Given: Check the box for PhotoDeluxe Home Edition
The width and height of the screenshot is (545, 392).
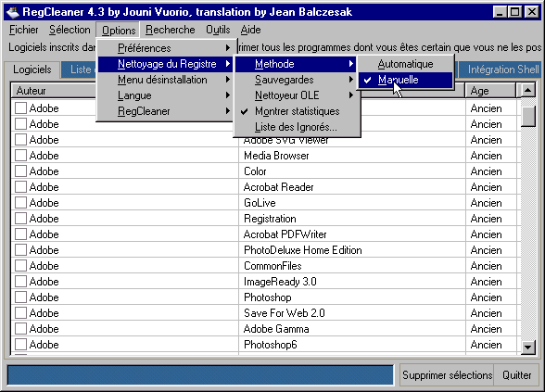Looking at the screenshot, I should (x=20, y=250).
